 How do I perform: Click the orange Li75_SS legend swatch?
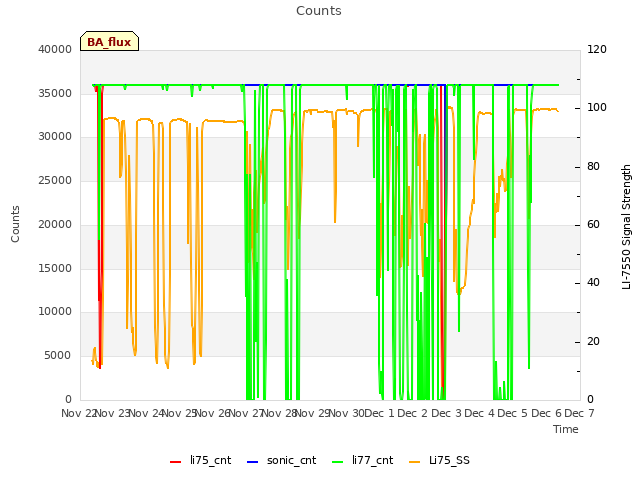coord(414,462)
